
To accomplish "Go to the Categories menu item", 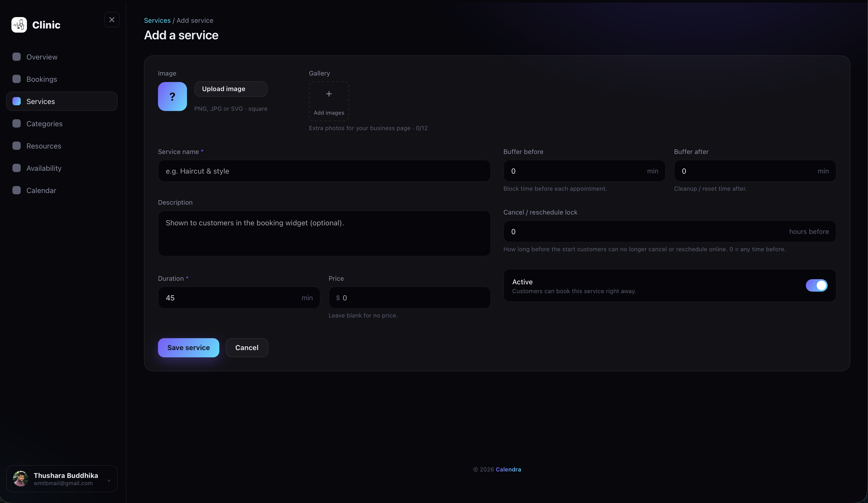I will click(x=62, y=124).
